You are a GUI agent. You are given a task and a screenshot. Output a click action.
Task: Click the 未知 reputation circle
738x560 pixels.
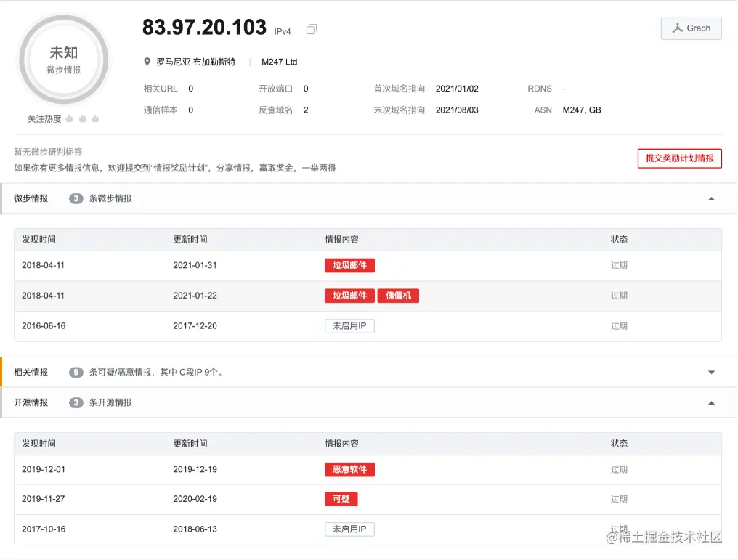[x=63, y=60]
